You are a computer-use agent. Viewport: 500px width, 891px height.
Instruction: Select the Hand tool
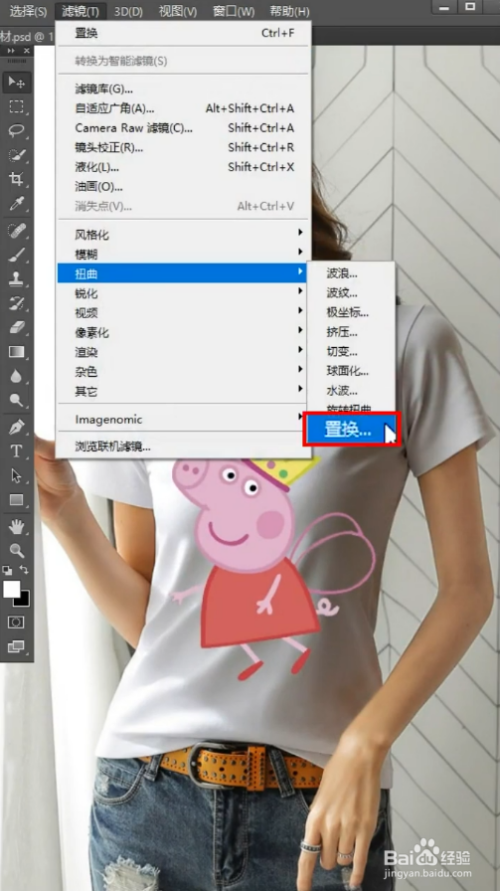click(x=16, y=527)
